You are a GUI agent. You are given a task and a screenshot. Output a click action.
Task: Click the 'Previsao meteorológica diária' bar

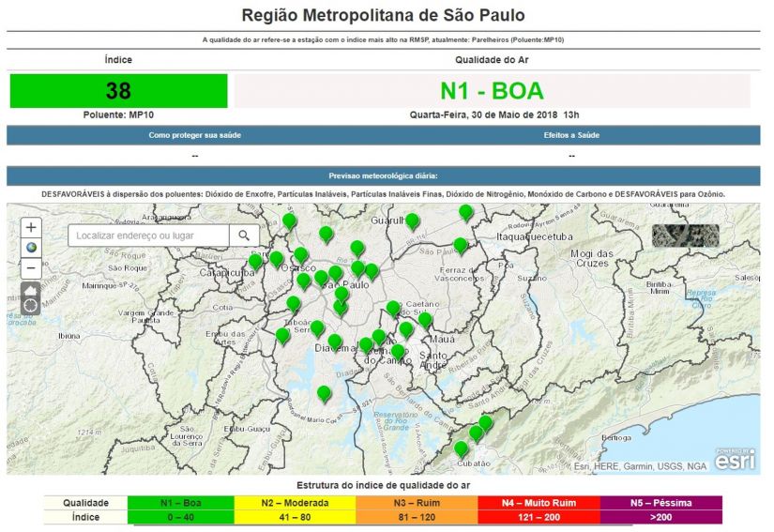pyautogui.click(x=383, y=175)
